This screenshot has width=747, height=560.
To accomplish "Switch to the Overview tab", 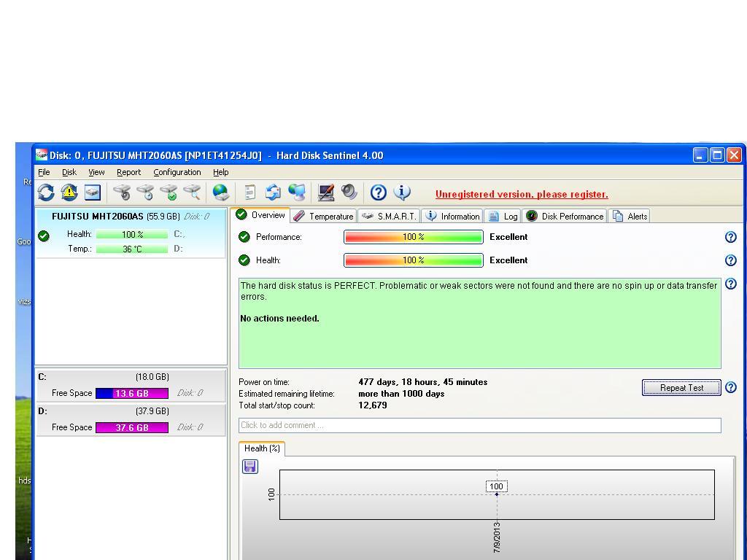I will point(260,215).
